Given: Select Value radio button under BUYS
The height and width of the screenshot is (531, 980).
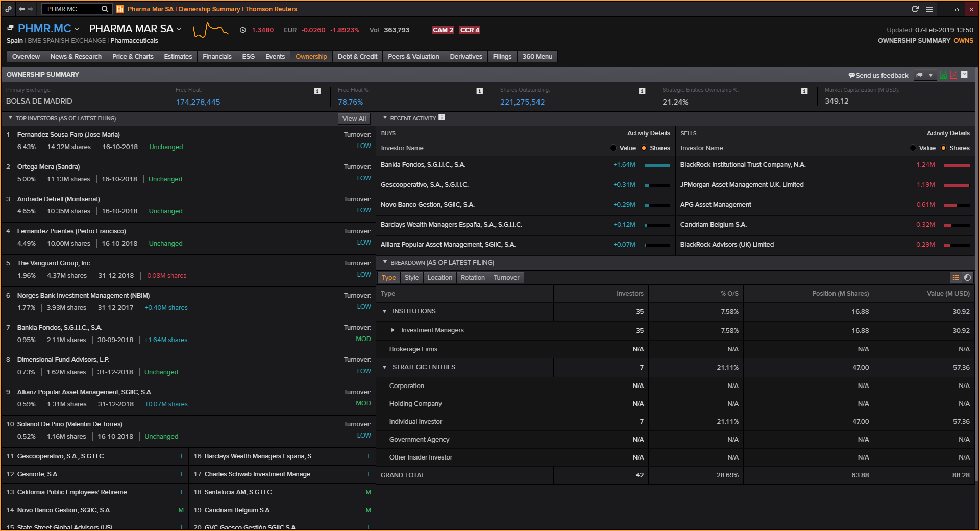Looking at the screenshot, I should coord(613,148).
